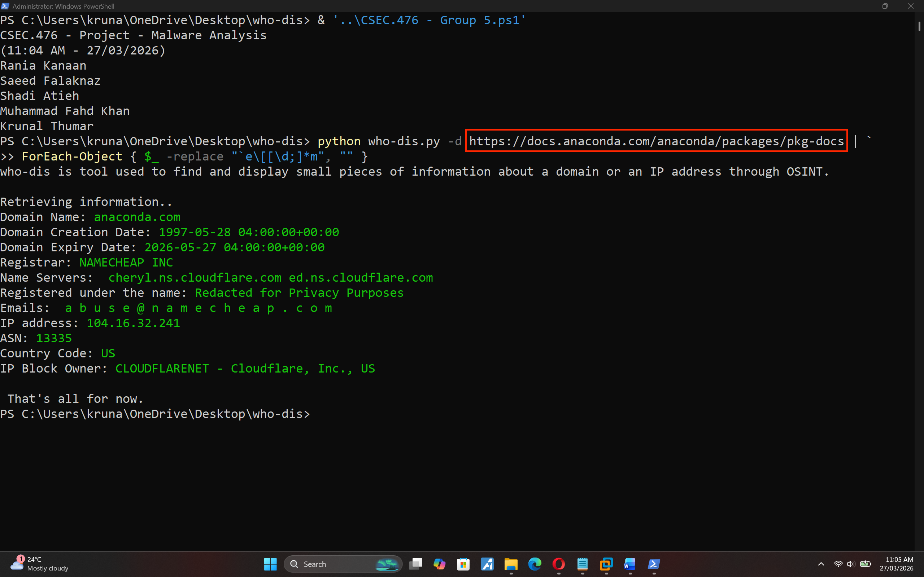The height and width of the screenshot is (577, 924).
Task: Switch to Microsoft Word window
Action: coord(630,564)
